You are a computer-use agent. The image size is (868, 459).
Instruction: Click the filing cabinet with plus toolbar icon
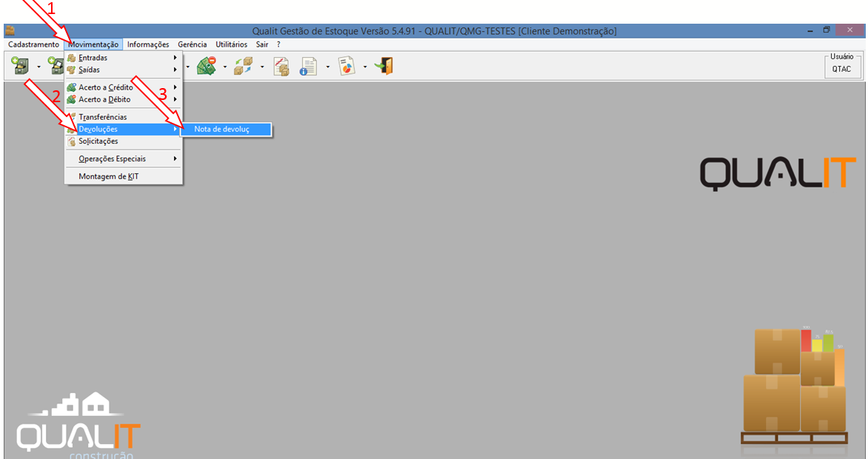[x=21, y=66]
